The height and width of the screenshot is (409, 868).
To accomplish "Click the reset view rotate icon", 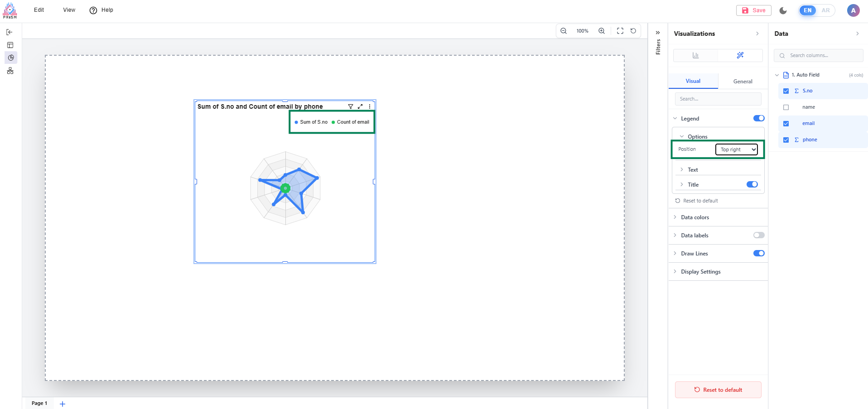I will pyautogui.click(x=633, y=31).
